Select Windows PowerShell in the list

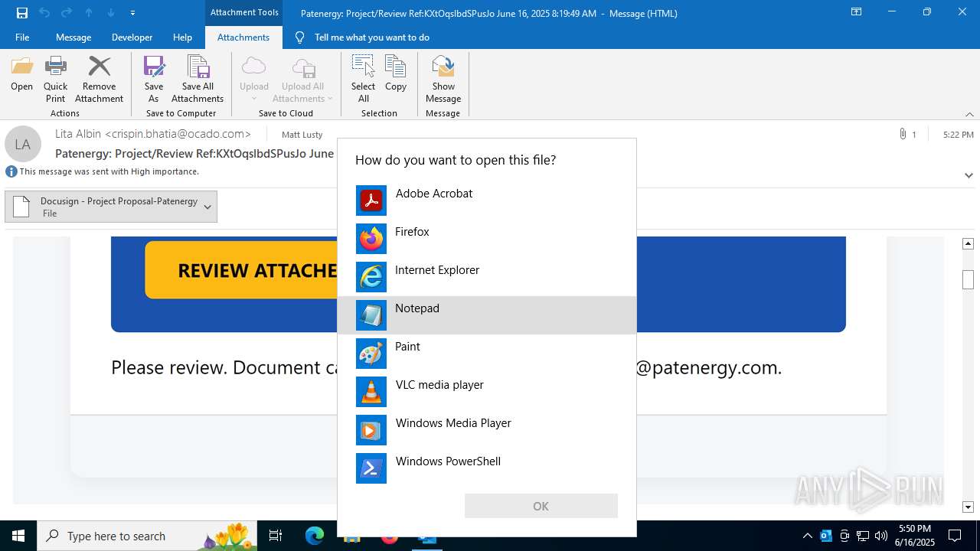pos(487,468)
